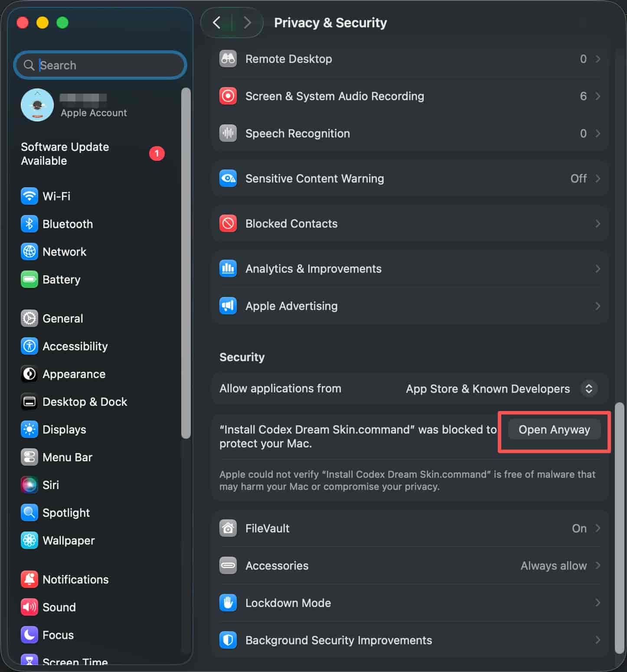
Task: Click the Displays sun icon
Action: click(x=29, y=429)
